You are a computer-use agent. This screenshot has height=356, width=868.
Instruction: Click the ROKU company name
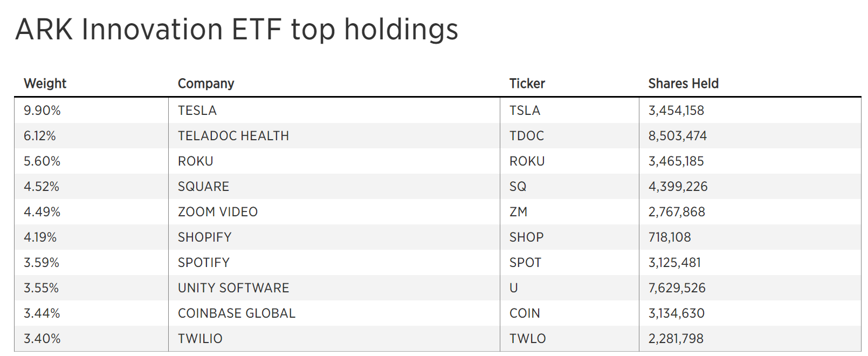(196, 161)
